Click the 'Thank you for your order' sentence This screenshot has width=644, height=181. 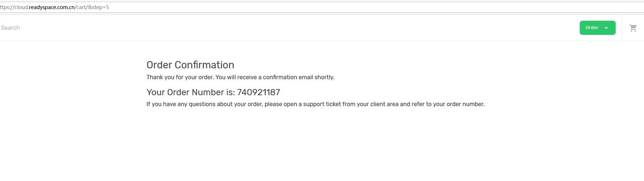point(180,77)
